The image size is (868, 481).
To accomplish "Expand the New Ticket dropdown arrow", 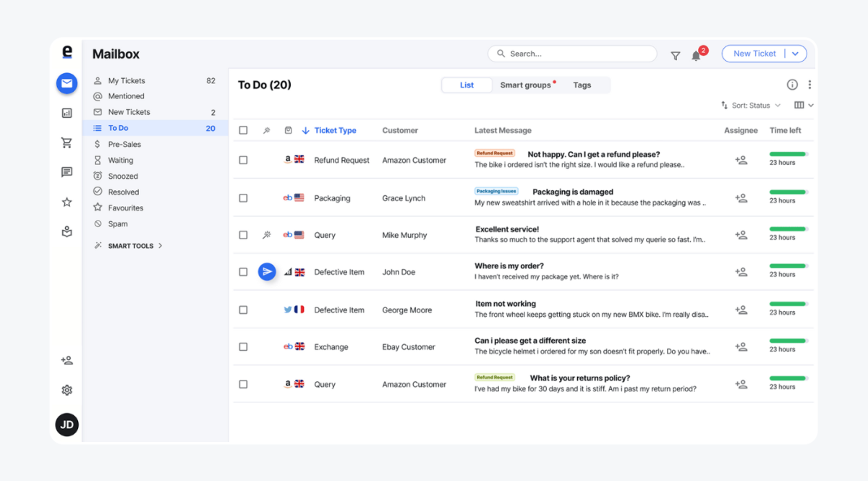I will pos(794,53).
